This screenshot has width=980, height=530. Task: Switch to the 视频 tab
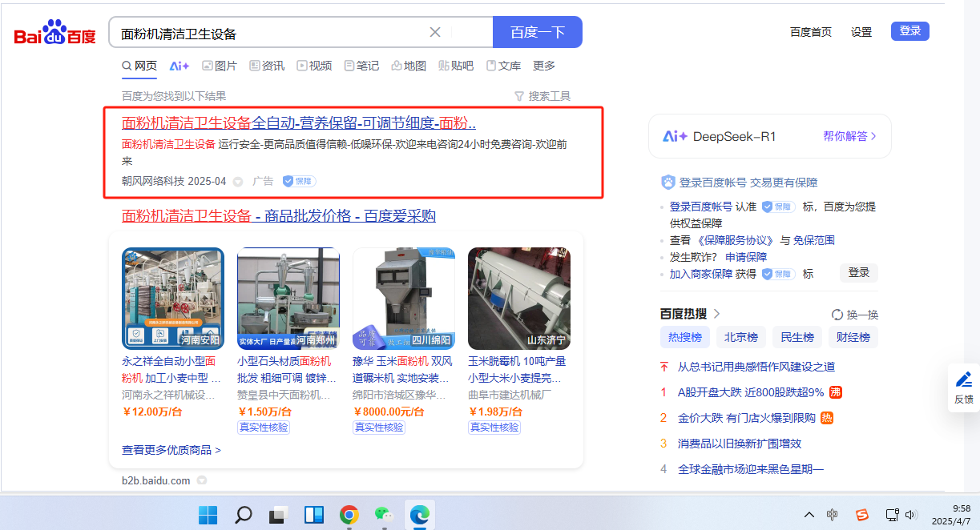click(314, 66)
